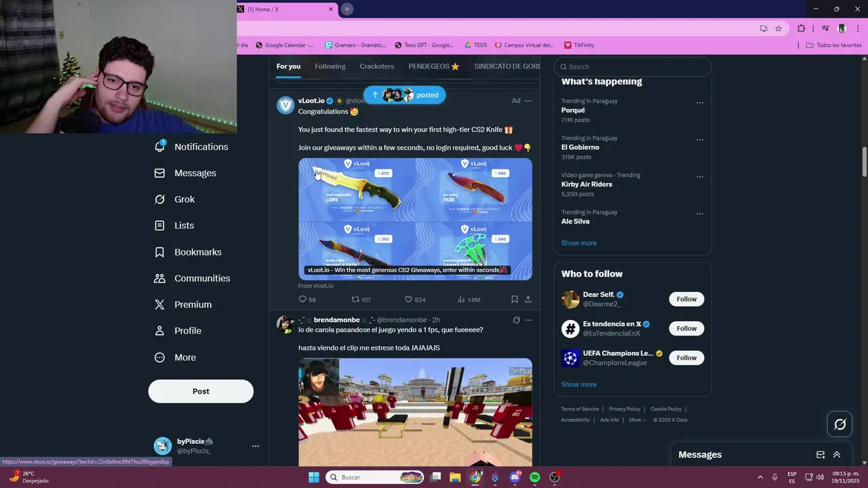The image size is (868, 488).
Task: Click the page vertical scrollbar
Action: click(x=865, y=161)
